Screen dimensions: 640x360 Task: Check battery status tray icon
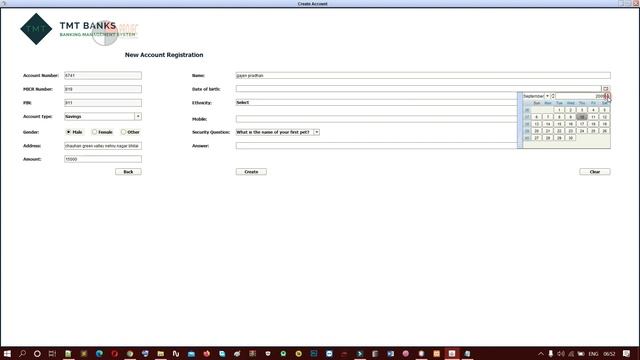580,353
